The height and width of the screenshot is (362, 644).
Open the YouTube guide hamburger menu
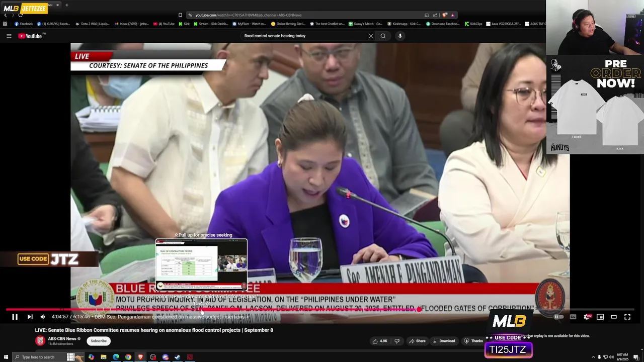point(9,36)
